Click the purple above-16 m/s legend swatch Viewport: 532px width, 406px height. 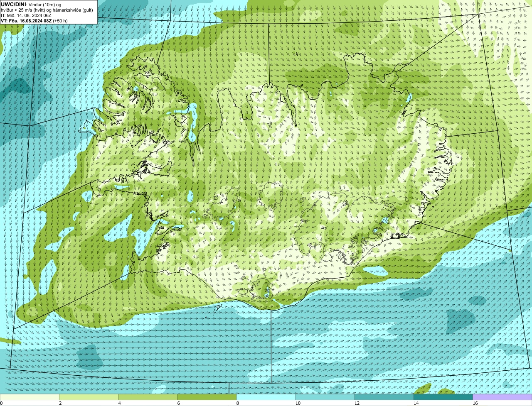[502, 397]
